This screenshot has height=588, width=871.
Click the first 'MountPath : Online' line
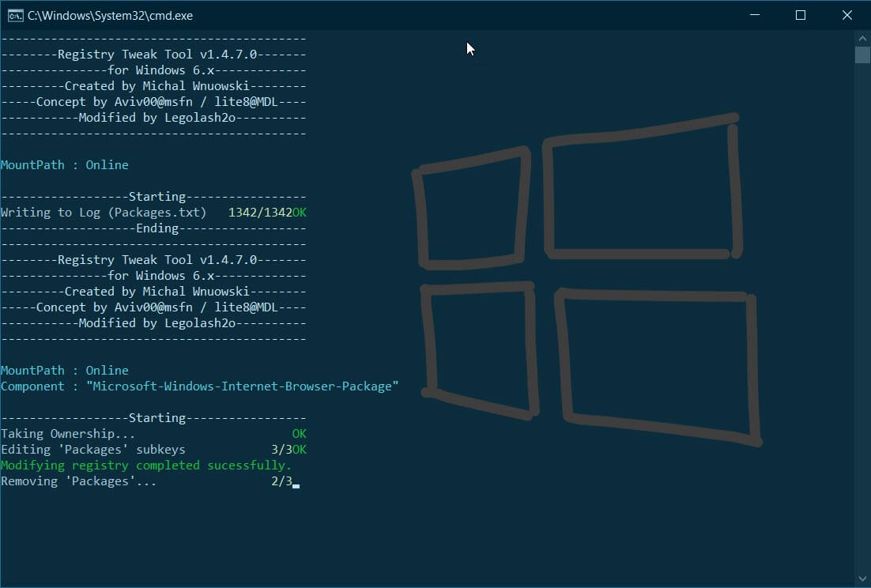[x=65, y=165]
